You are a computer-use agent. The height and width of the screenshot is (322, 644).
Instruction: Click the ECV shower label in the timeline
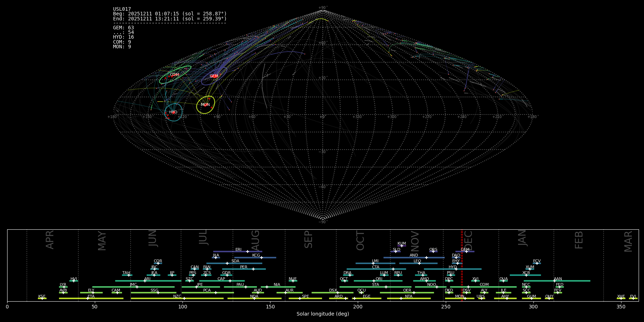(537, 261)
